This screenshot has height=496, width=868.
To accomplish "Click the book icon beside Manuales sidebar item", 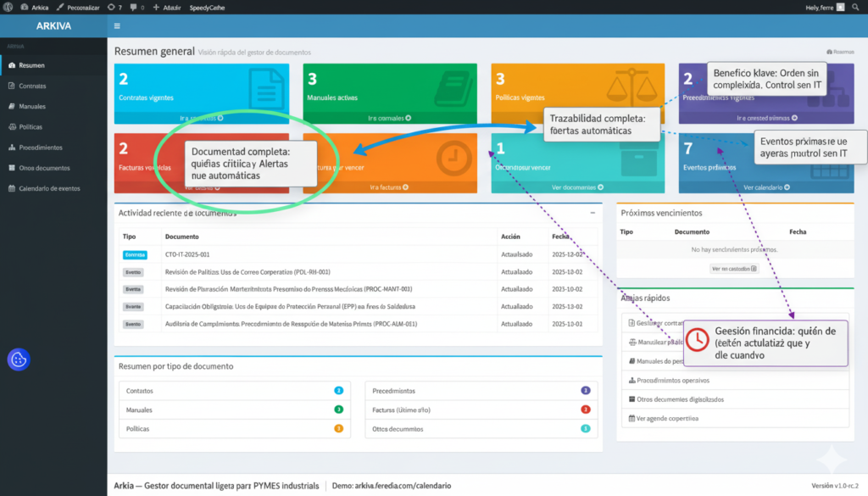I will pyautogui.click(x=12, y=106).
